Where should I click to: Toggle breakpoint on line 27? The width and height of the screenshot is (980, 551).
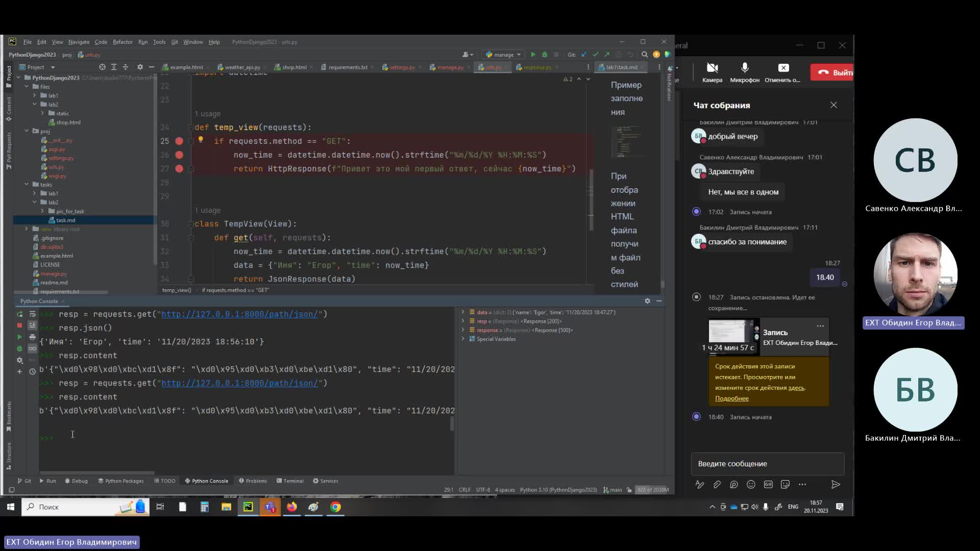[179, 168]
